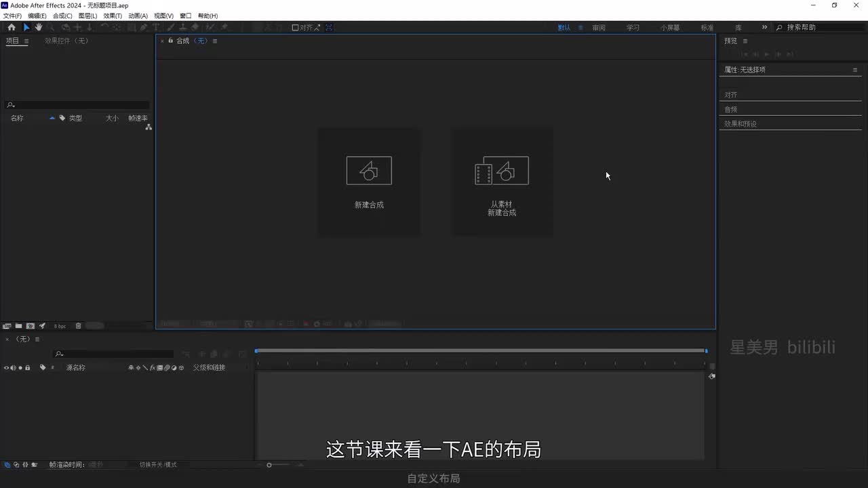Switch to the 学习 workspace
This screenshot has height=488, width=868.
[633, 28]
